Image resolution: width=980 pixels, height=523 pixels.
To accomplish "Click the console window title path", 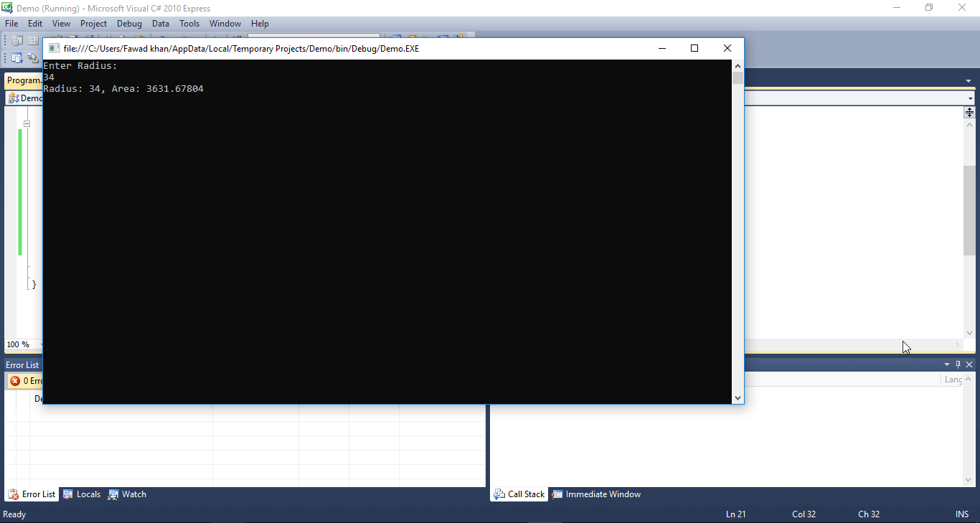I will (241, 49).
